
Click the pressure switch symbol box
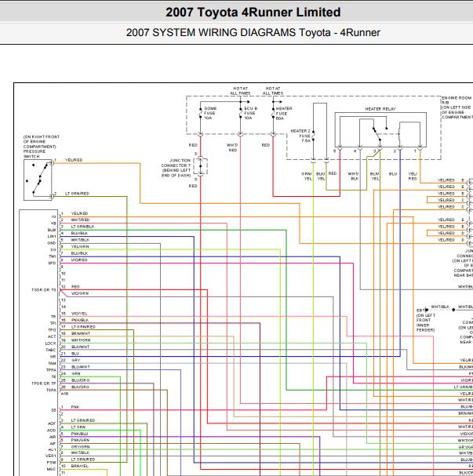pyautogui.click(x=38, y=180)
